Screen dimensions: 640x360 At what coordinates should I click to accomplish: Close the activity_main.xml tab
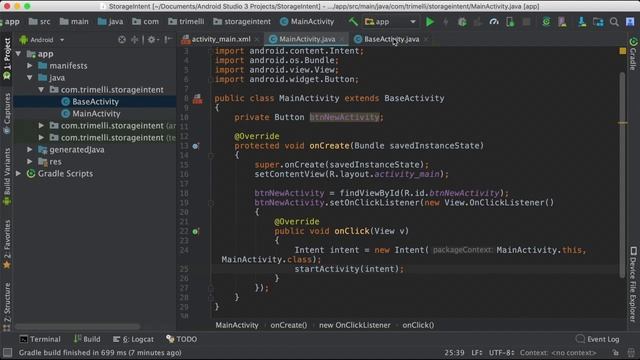tap(257, 40)
